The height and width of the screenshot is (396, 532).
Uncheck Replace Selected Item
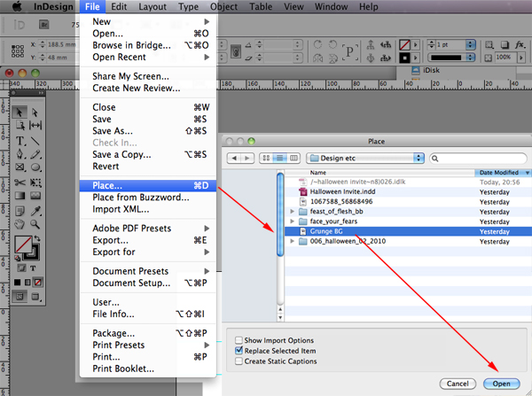(239, 351)
